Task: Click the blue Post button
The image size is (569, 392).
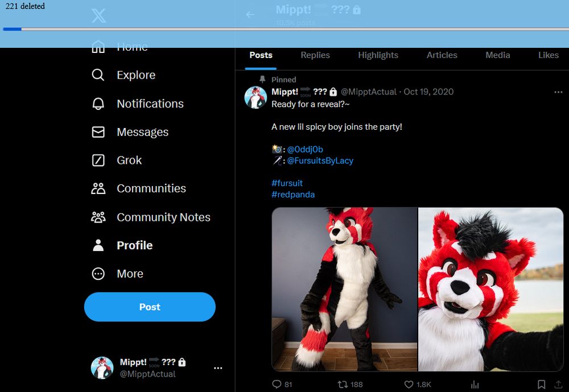Action: click(150, 307)
